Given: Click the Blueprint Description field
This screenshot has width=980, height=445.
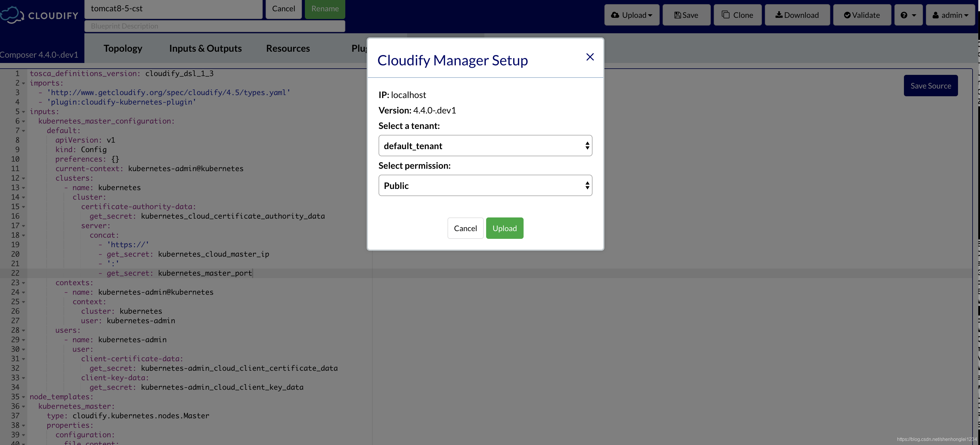Looking at the screenshot, I should pos(215,26).
